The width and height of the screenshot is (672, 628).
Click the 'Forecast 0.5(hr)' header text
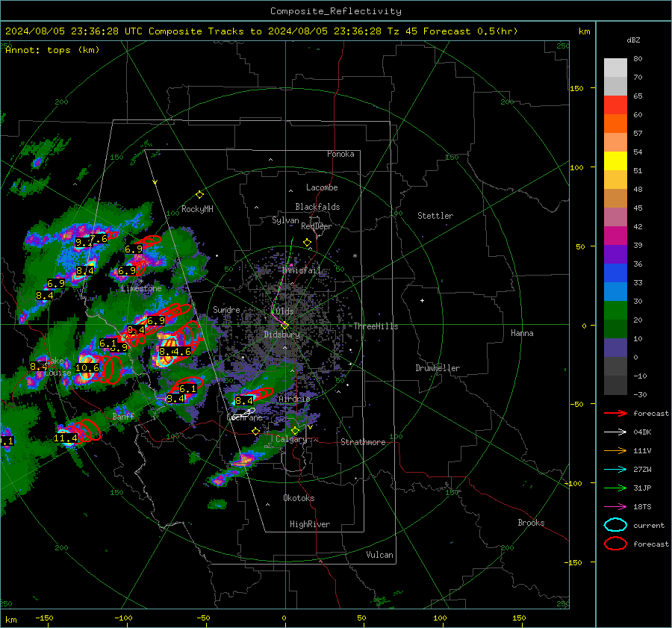tap(470, 31)
